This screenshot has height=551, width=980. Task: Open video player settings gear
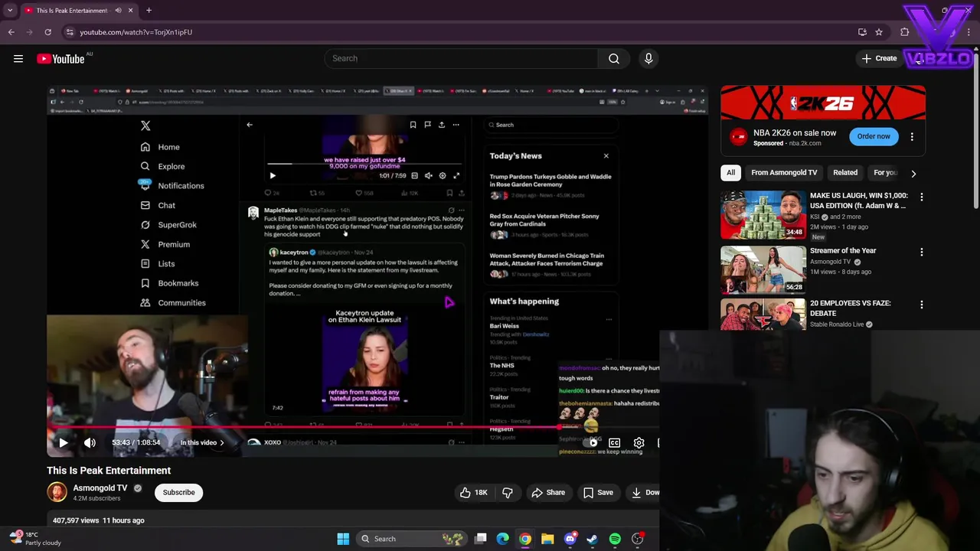point(639,442)
